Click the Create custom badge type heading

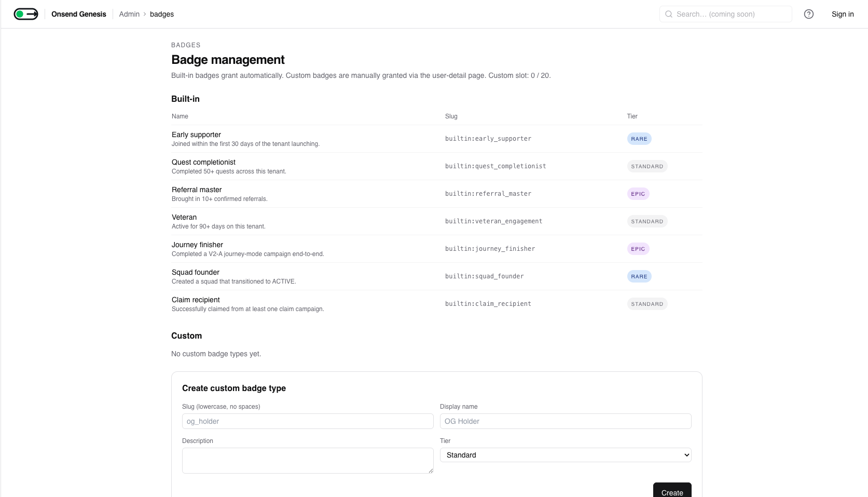(x=234, y=388)
